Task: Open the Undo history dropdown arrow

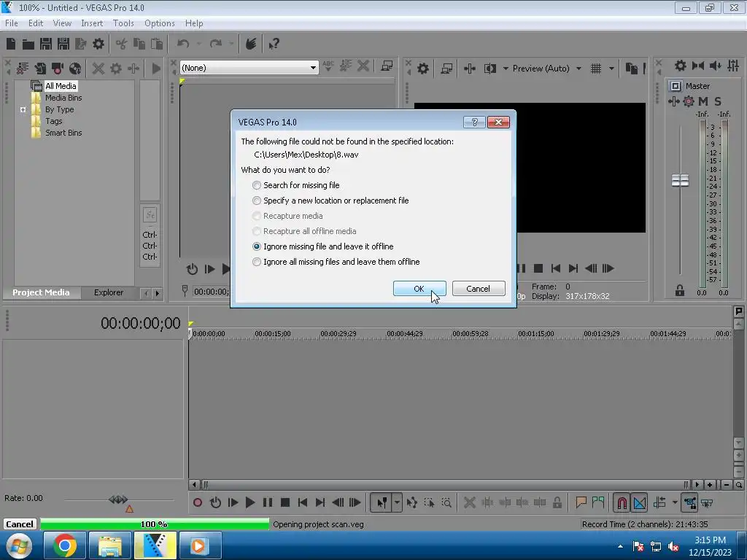Action: coord(198,44)
